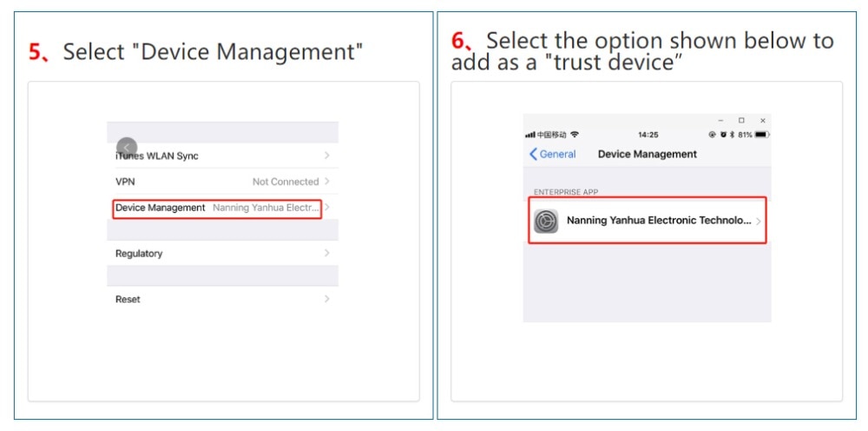The width and height of the screenshot is (868, 431).
Task: Click the Wi-Fi status icon
Action: [x=575, y=135]
